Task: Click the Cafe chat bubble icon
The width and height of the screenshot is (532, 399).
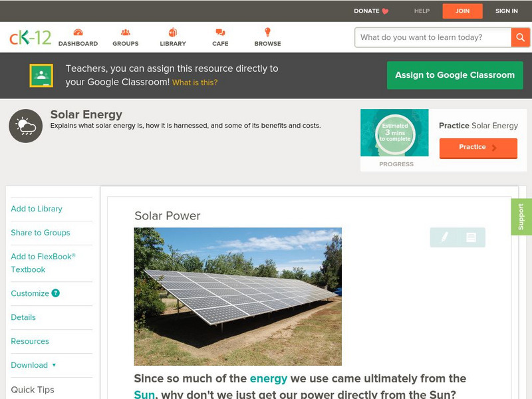Action: point(219,31)
